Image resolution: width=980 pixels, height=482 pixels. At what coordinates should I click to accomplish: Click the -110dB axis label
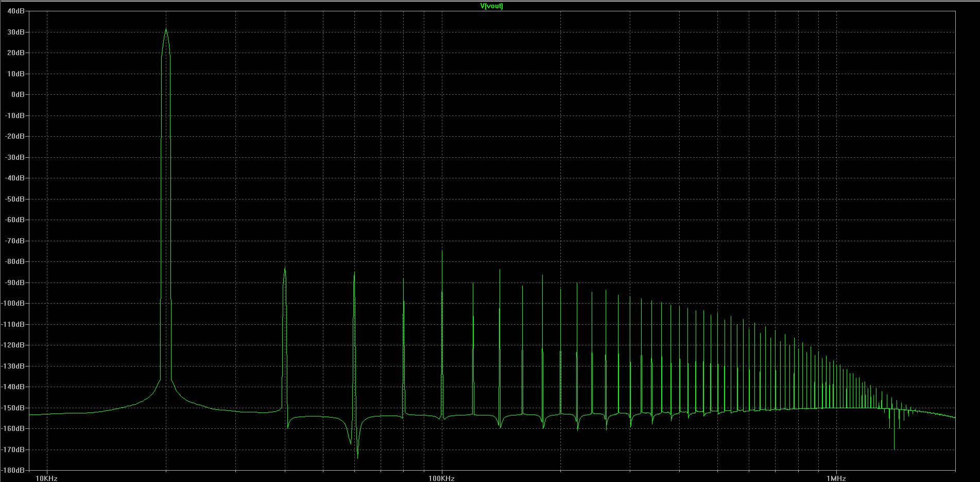(14, 324)
